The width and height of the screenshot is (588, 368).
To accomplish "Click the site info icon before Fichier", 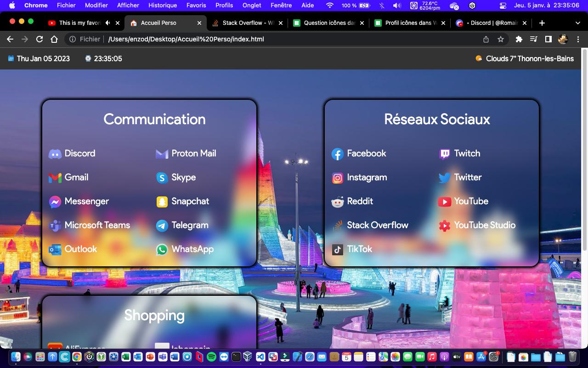I will (73, 39).
